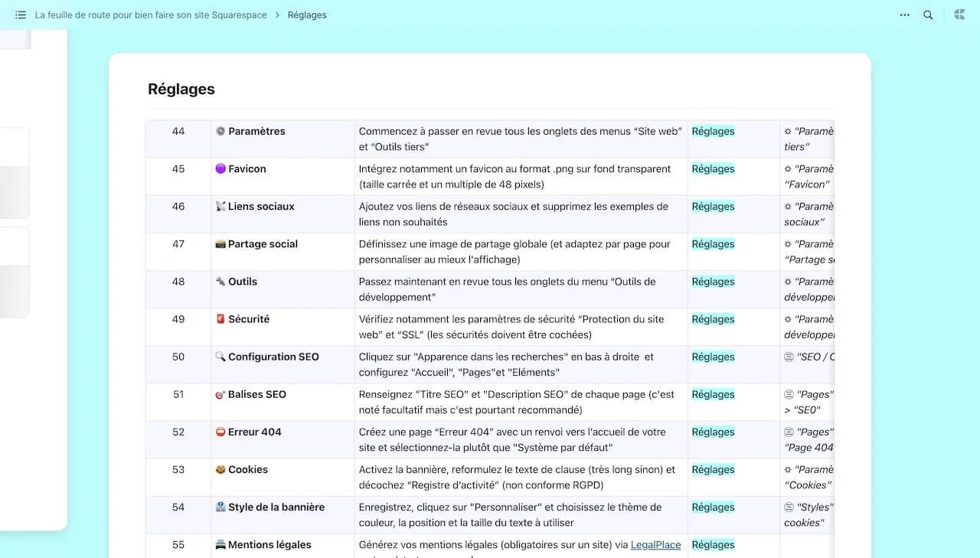Select the "Partage social" cell text
This screenshot has width=980, height=558.
[263, 243]
